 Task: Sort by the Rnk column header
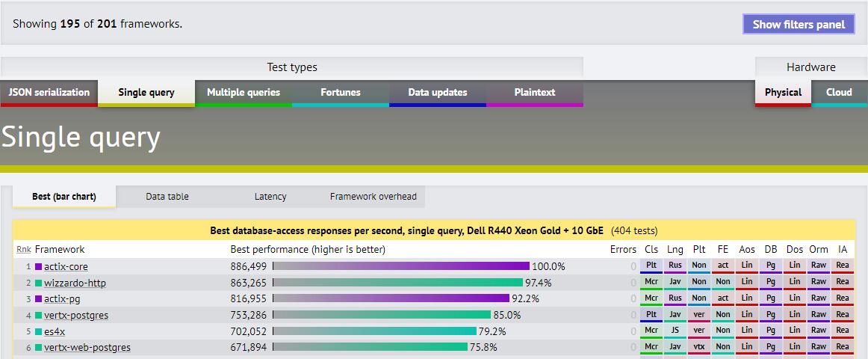(24, 250)
